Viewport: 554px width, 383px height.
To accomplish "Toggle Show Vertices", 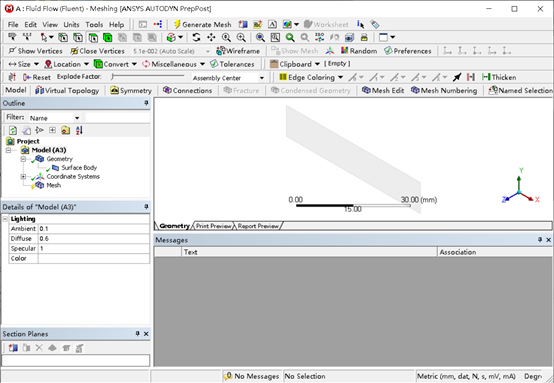I will (x=35, y=51).
